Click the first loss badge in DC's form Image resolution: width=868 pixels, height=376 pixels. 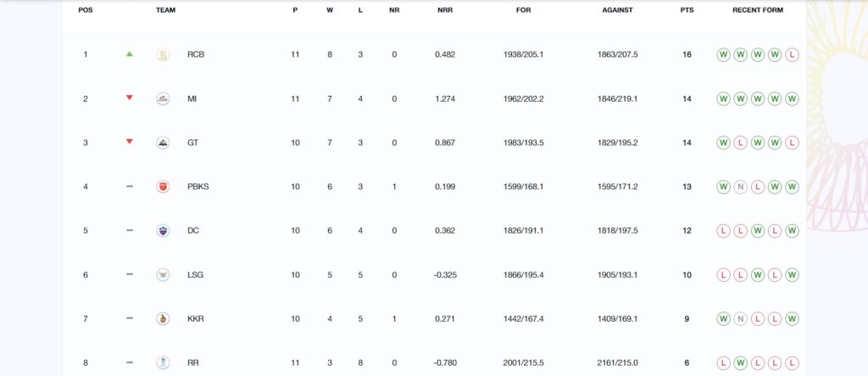tap(723, 231)
